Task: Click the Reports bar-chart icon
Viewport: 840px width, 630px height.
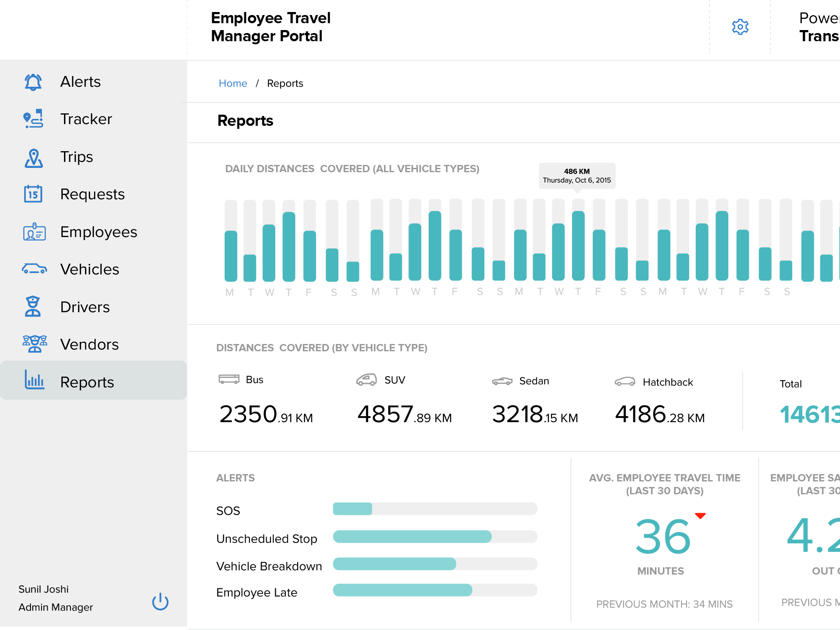Action: (34, 381)
